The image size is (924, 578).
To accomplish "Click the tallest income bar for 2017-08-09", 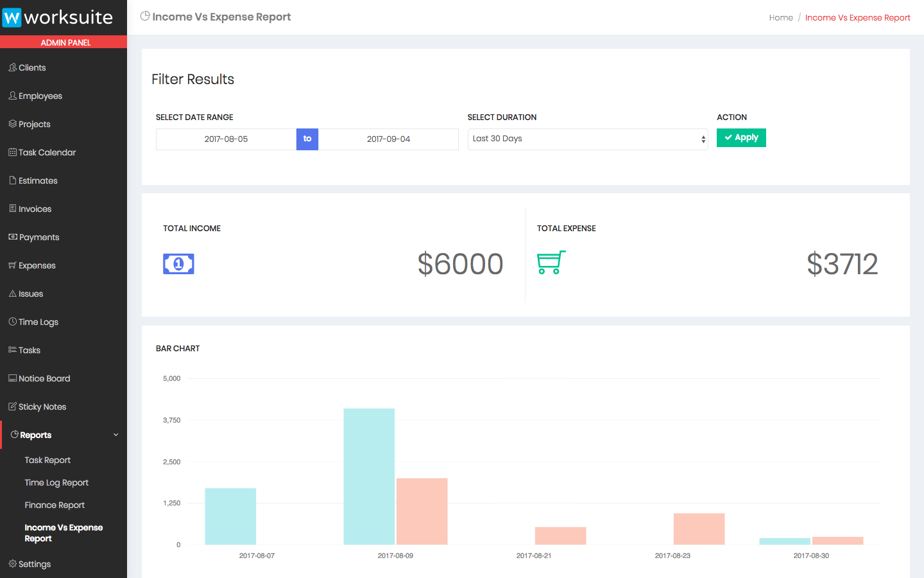I will (x=369, y=477).
